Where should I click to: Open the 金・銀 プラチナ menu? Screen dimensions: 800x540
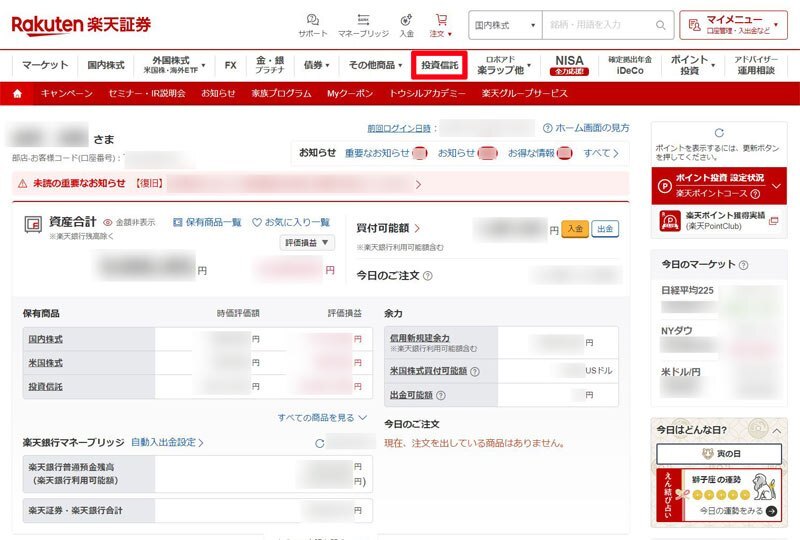pyautogui.click(x=270, y=65)
